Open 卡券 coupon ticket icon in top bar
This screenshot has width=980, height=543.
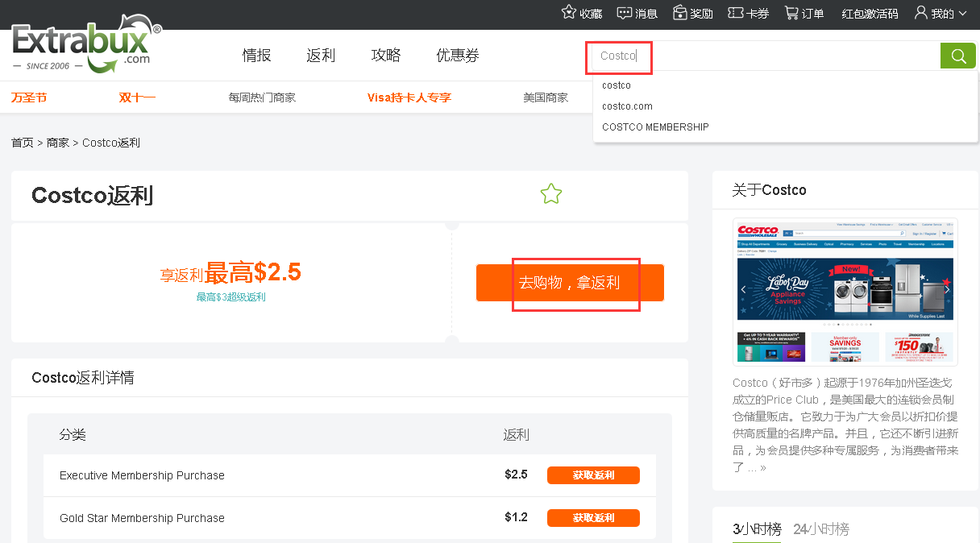735,13
